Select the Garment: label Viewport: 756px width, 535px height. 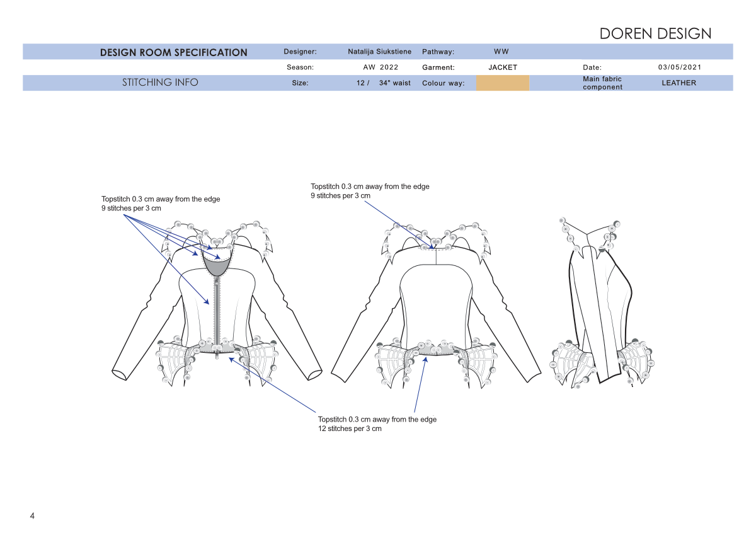pyautogui.click(x=438, y=67)
